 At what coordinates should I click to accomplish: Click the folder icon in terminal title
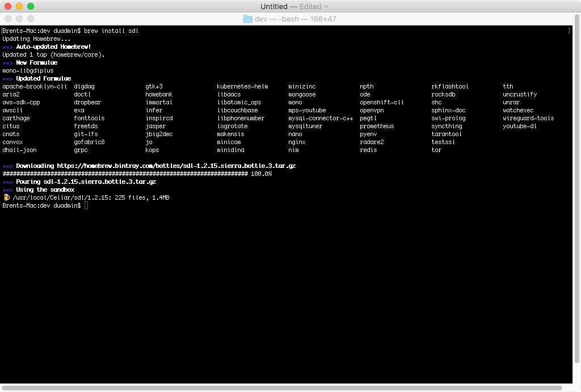point(247,19)
